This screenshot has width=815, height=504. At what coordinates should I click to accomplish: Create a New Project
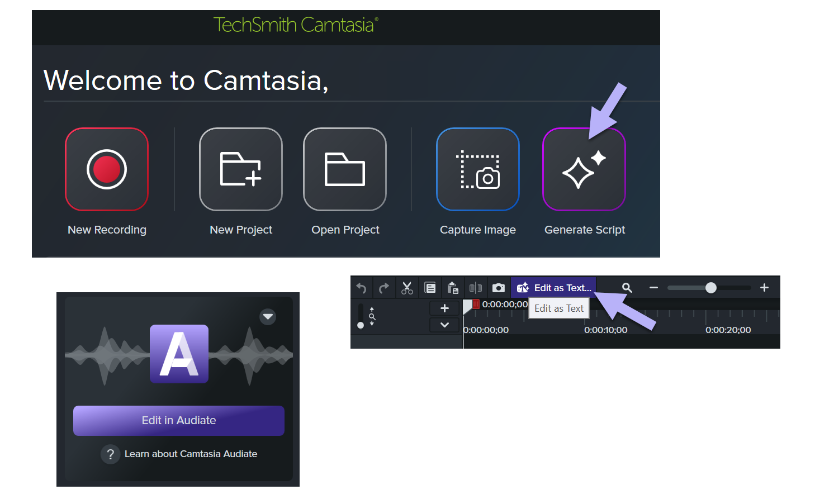click(x=241, y=169)
